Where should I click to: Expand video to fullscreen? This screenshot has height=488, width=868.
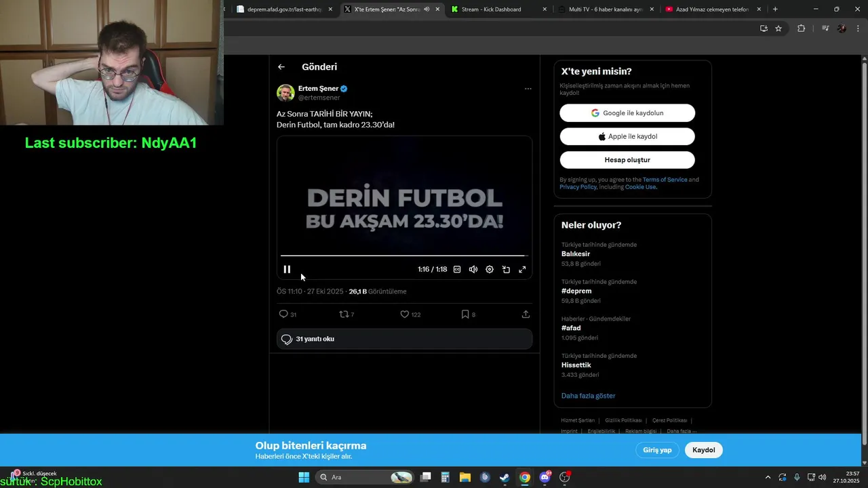522,269
